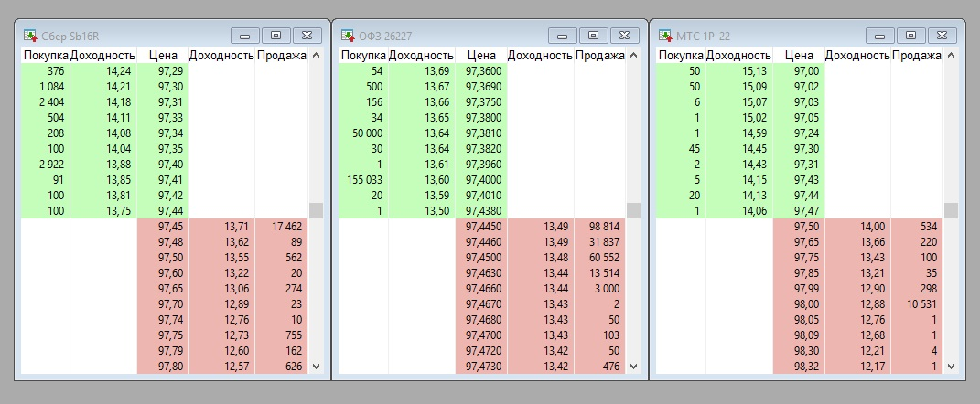980x404 pixels.
Task: Minimize the Сбер Sb16R window
Action: tap(245, 36)
